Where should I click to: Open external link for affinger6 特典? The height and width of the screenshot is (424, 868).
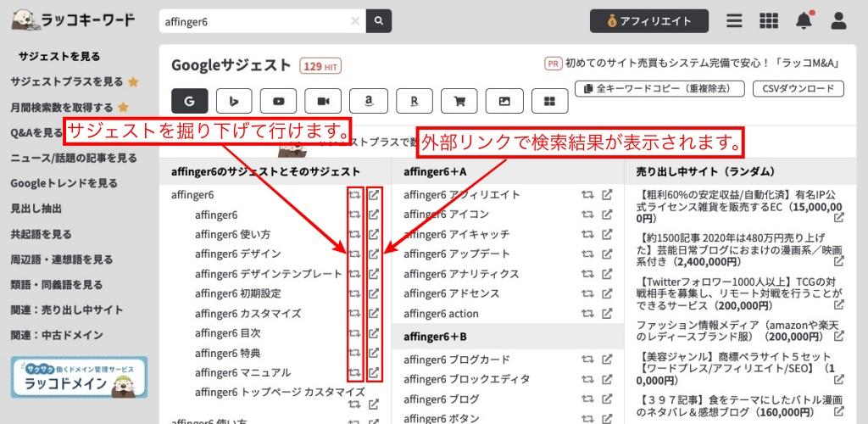click(x=374, y=353)
